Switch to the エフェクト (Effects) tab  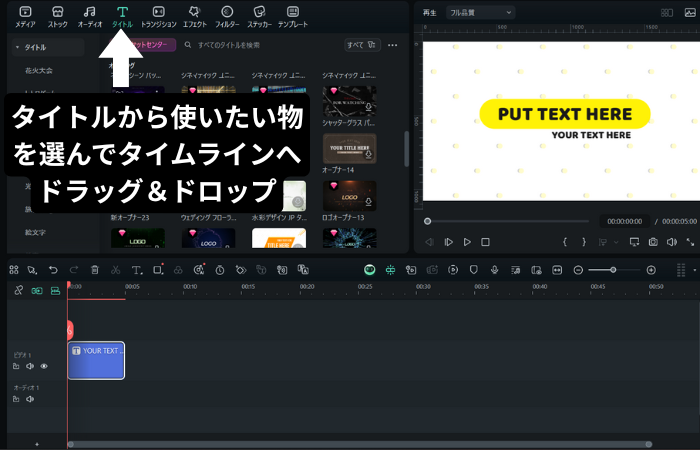point(195,17)
